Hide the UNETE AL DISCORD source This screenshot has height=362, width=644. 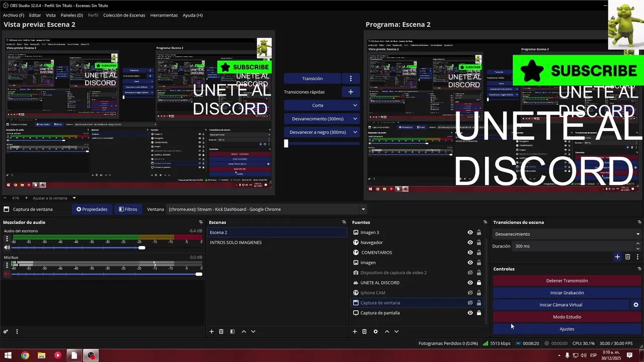(x=470, y=283)
